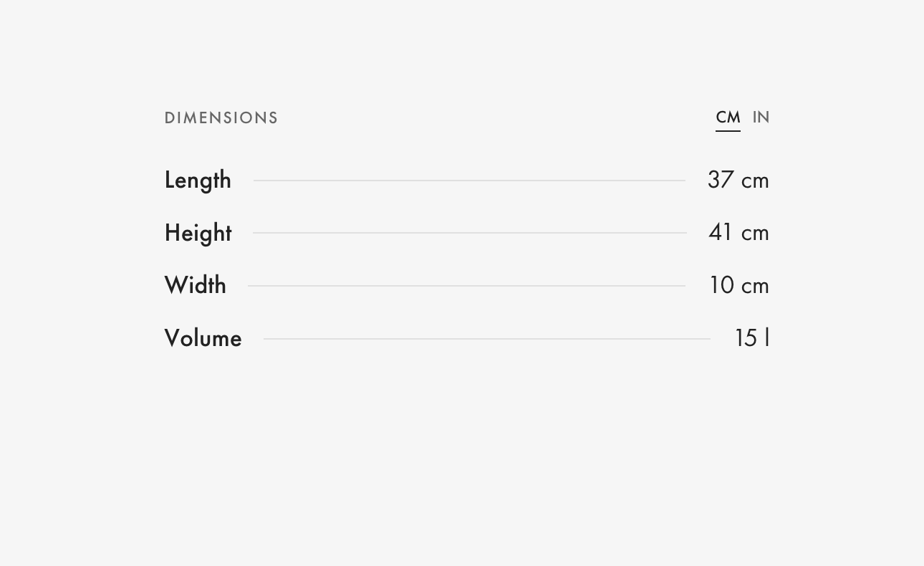
Task: Click the divider line in Length row
Action: pos(469,181)
